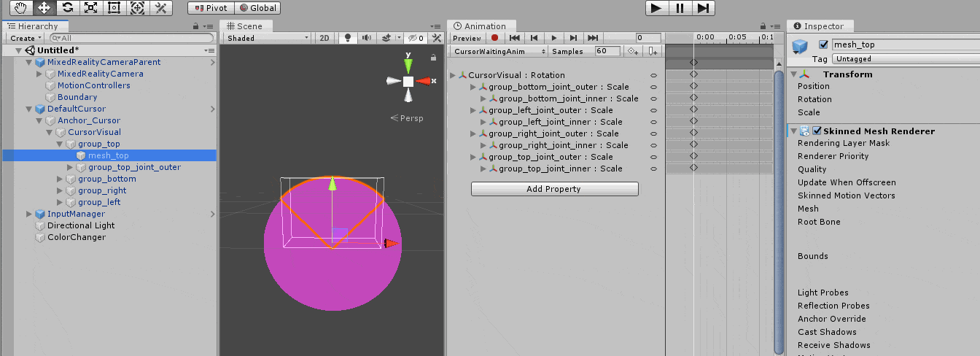Disable Skinned Mesh Renderer checkbox

817,131
